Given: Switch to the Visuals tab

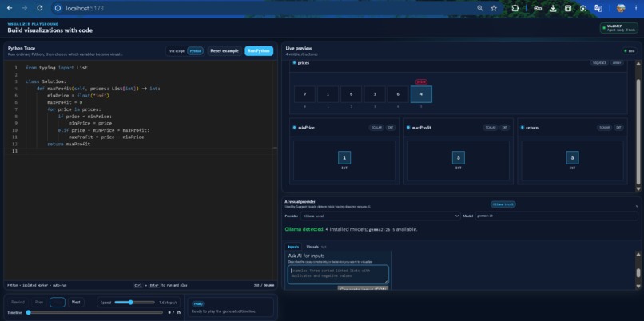Looking at the screenshot, I should click(x=316, y=247).
